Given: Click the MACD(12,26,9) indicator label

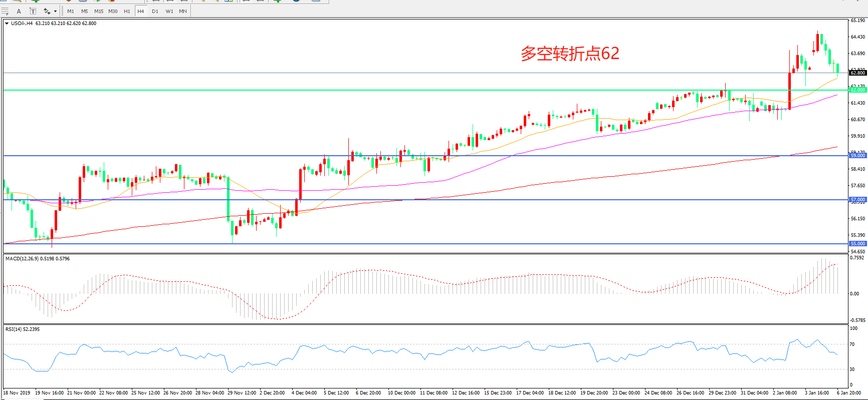Looking at the screenshot, I should coord(37,259).
